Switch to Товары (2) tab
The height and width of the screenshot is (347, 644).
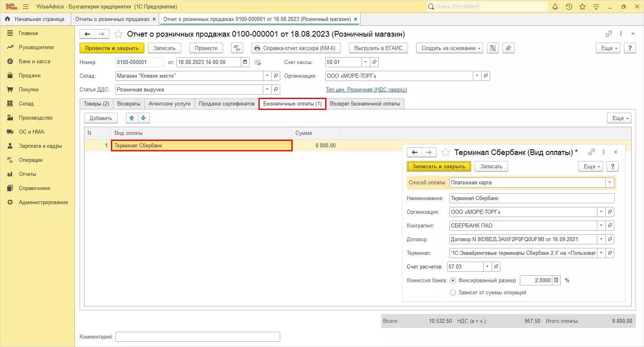[x=96, y=104]
